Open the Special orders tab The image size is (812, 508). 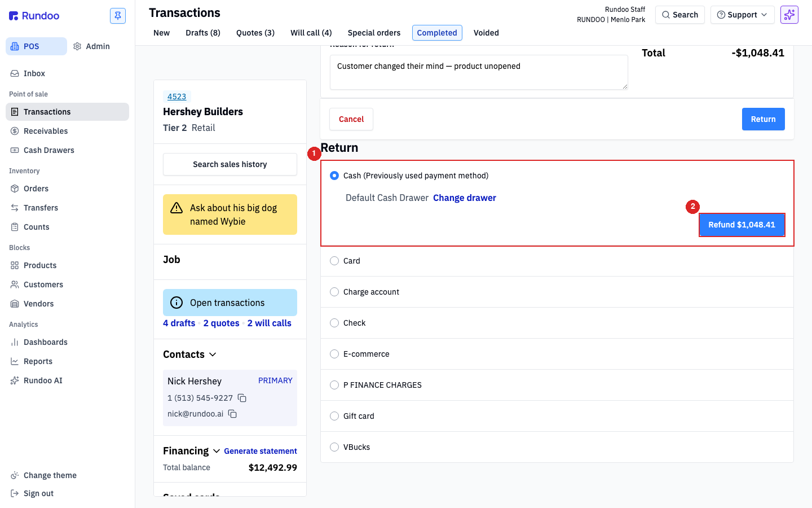tap(374, 33)
